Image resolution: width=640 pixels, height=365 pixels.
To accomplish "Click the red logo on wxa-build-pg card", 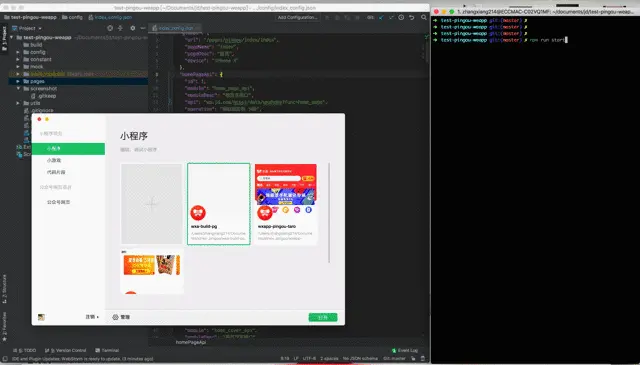I will 198,213.
